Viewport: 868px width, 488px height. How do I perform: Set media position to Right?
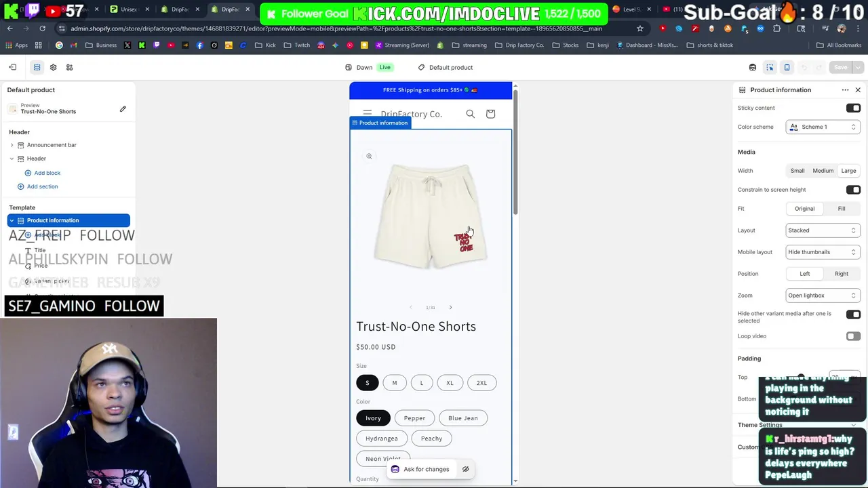pyautogui.click(x=842, y=274)
